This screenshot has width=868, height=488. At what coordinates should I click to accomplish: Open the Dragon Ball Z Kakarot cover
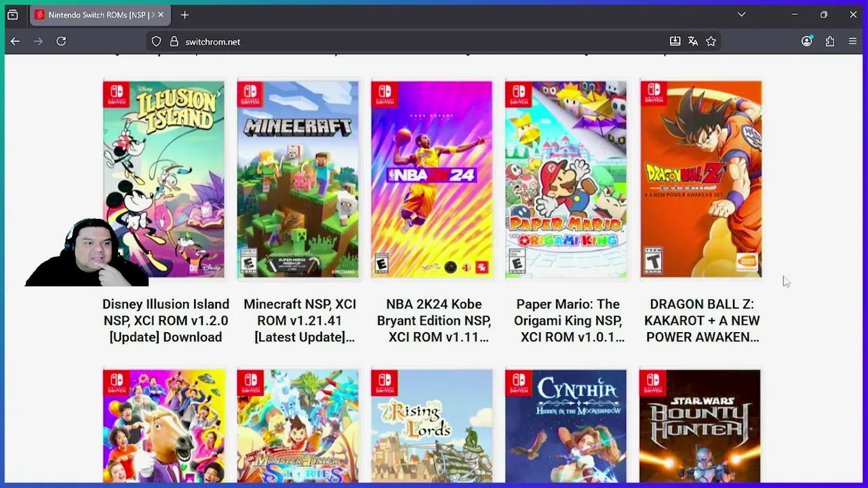click(701, 180)
